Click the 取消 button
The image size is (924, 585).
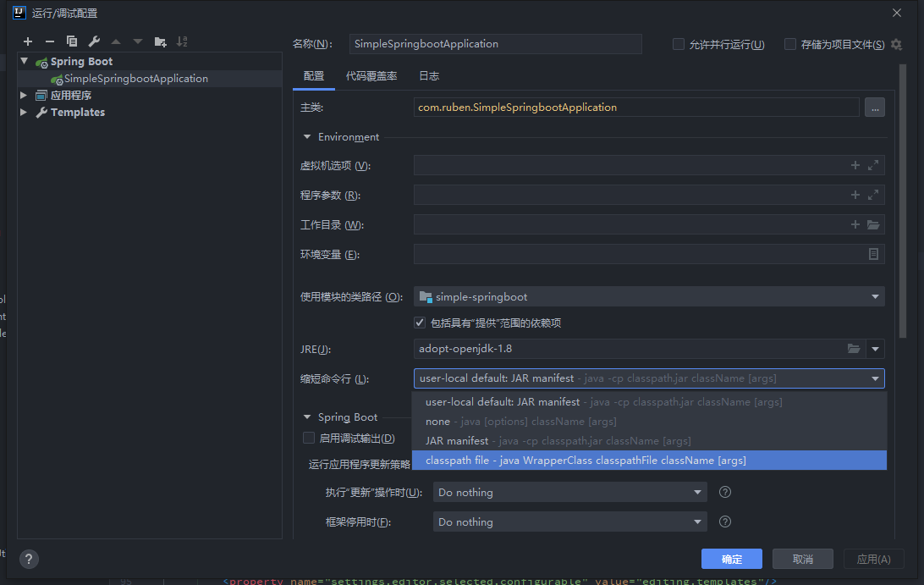click(802, 559)
